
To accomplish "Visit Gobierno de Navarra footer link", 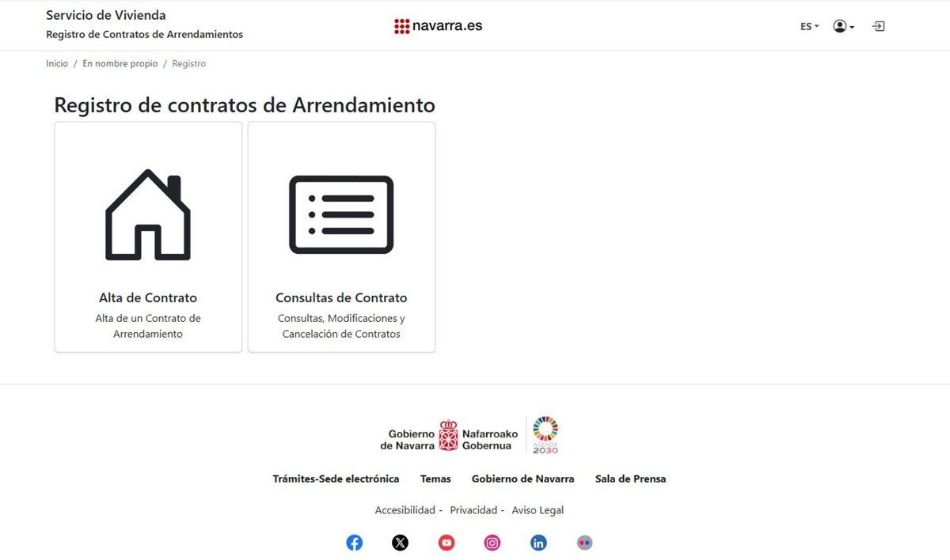I will click(x=522, y=479).
